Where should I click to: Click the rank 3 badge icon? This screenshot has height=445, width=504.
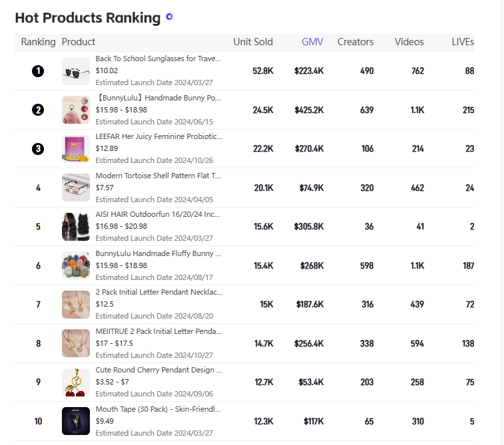pyautogui.click(x=38, y=148)
